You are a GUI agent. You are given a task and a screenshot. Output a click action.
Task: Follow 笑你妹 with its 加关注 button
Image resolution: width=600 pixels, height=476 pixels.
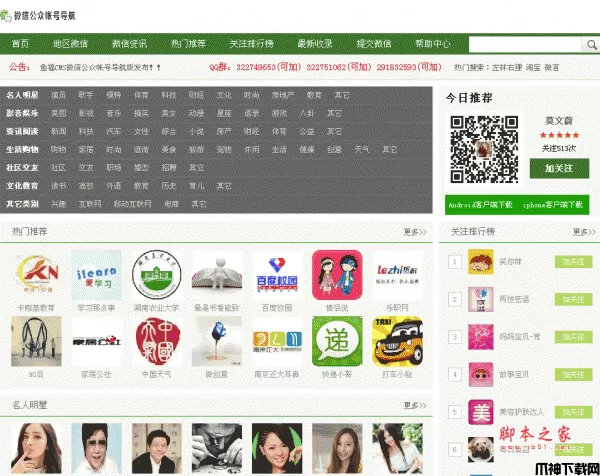pos(574,262)
